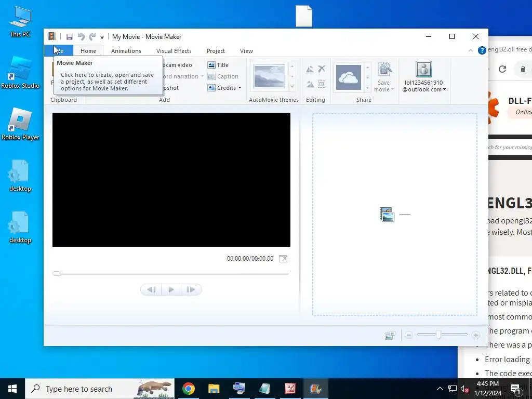This screenshot has width=532, height=399.
Task: Click the Save project icon in quick access toolbar
Action: 70,37
